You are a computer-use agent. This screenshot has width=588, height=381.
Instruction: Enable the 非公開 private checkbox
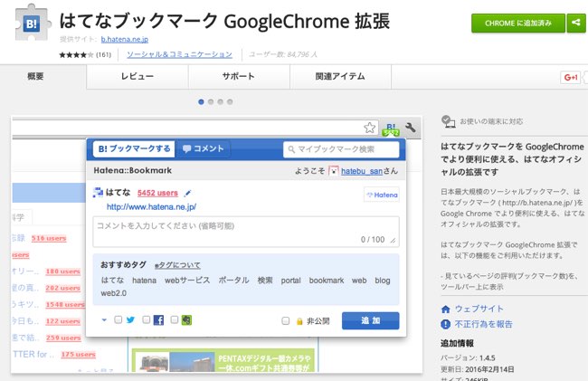(x=285, y=320)
